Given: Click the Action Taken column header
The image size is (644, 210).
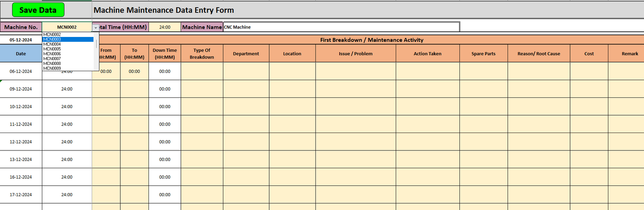Looking at the screenshot, I should 428,53.
